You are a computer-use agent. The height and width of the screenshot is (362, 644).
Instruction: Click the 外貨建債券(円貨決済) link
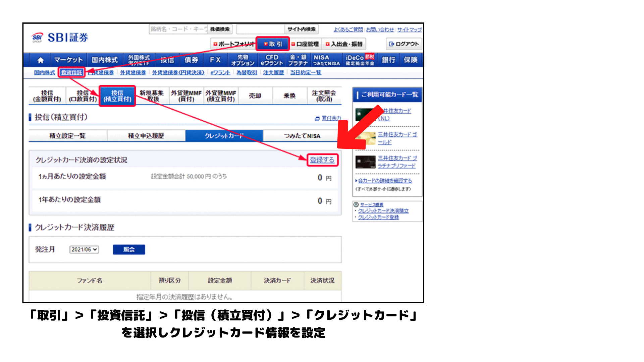tap(178, 73)
